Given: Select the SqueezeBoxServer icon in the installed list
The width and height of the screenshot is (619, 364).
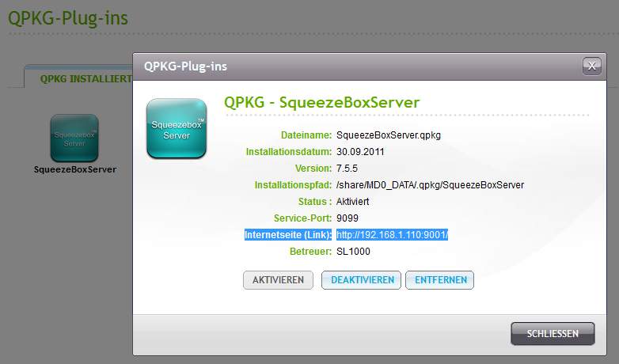Looking at the screenshot, I should pyautogui.click(x=74, y=138).
